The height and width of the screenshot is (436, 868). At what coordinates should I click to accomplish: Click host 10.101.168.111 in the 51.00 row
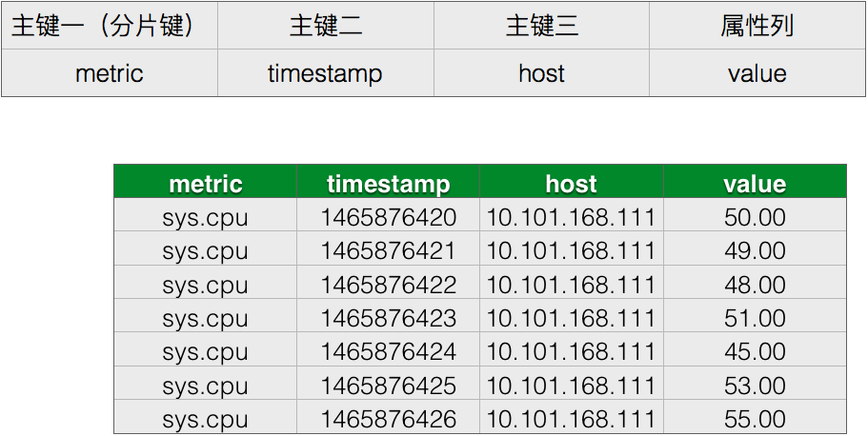coord(572,316)
